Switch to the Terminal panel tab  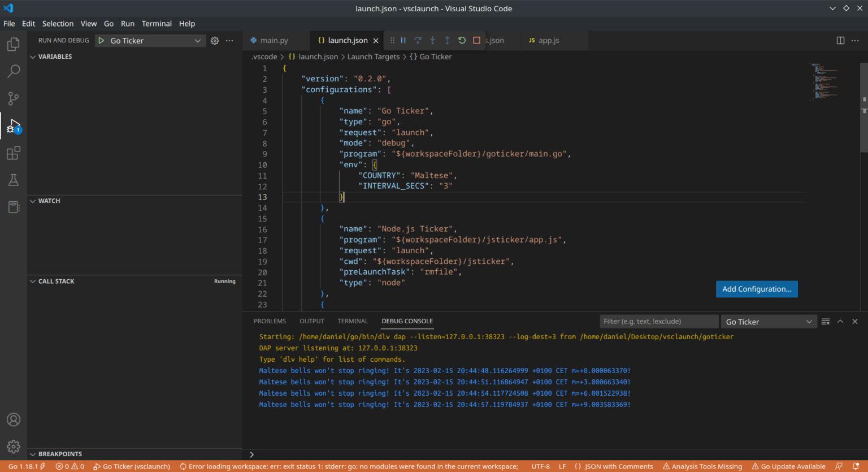(352, 321)
